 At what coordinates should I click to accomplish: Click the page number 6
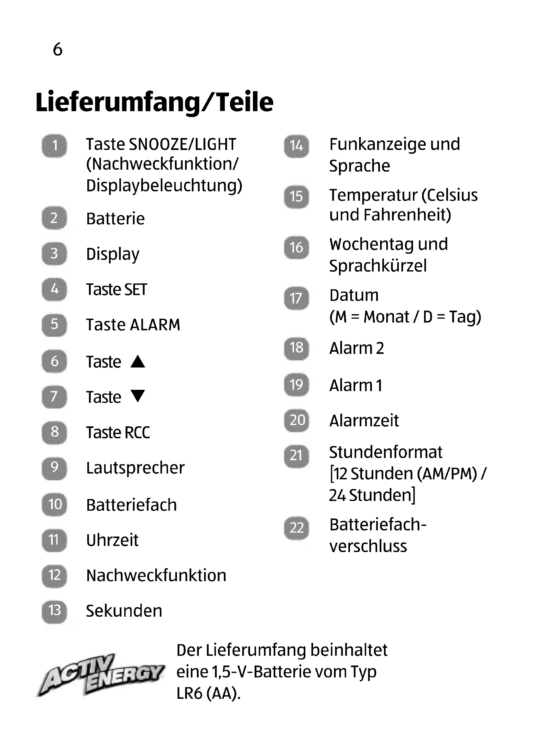pyautogui.click(x=58, y=49)
